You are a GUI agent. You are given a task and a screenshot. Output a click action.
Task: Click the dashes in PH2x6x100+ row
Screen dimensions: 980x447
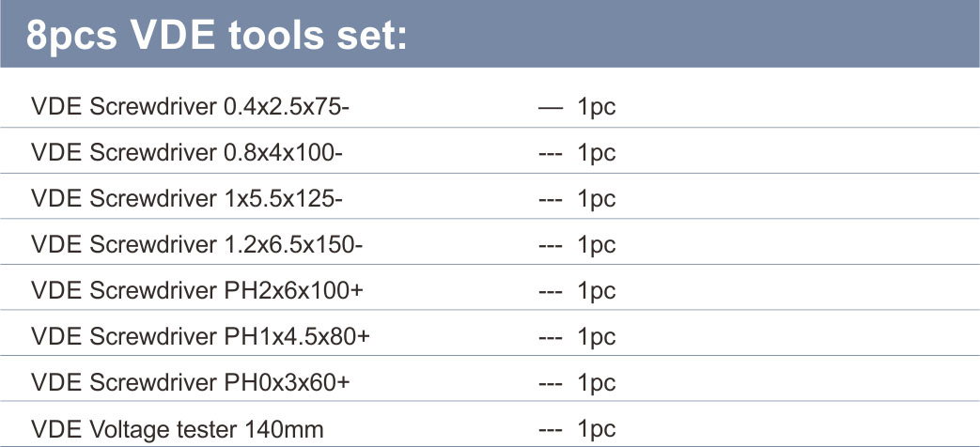click(x=551, y=293)
